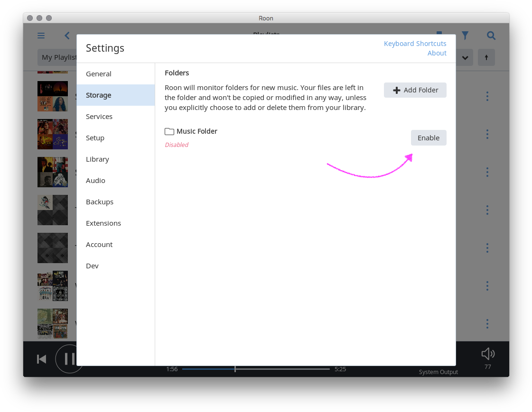This screenshot has width=532, height=412.
Task: Click the Disabled status text
Action: coord(177,145)
